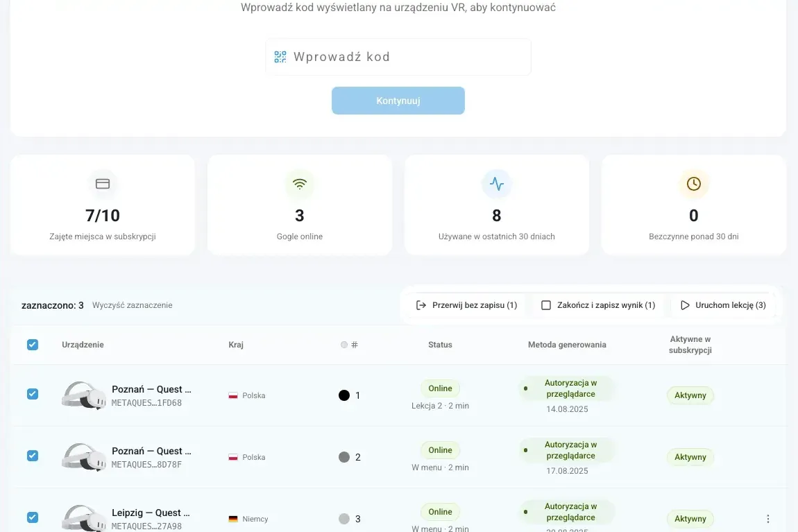Click the Wi-Fi icon above Gogle online

click(x=300, y=184)
